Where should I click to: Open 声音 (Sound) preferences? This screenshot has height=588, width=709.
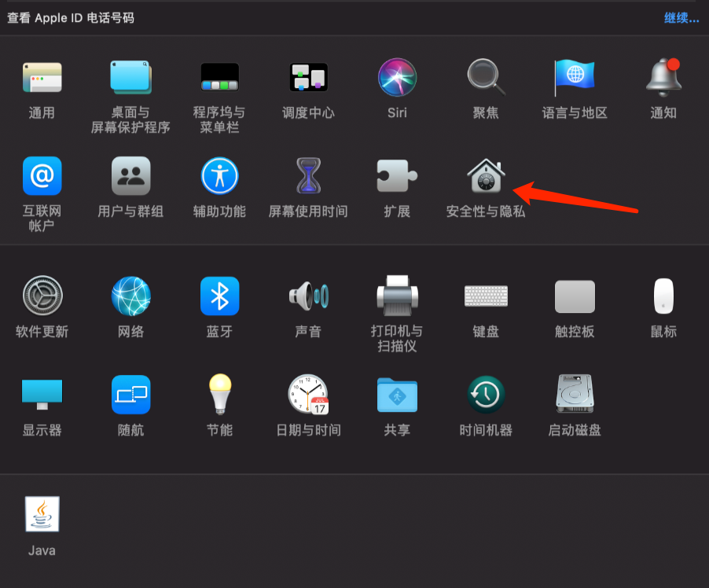[x=308, y=296]
